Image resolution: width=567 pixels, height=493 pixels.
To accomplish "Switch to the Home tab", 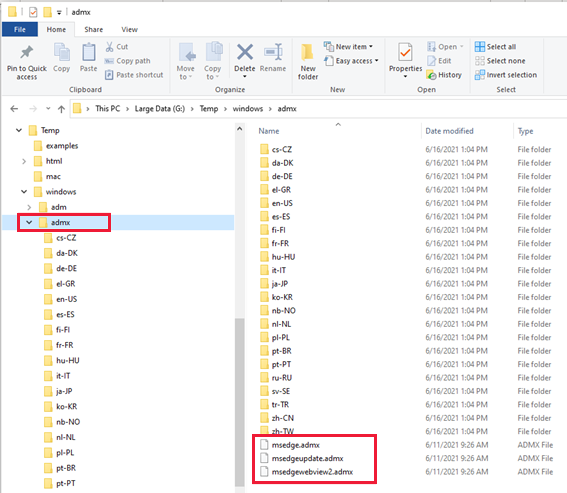I will pos(56,30).
